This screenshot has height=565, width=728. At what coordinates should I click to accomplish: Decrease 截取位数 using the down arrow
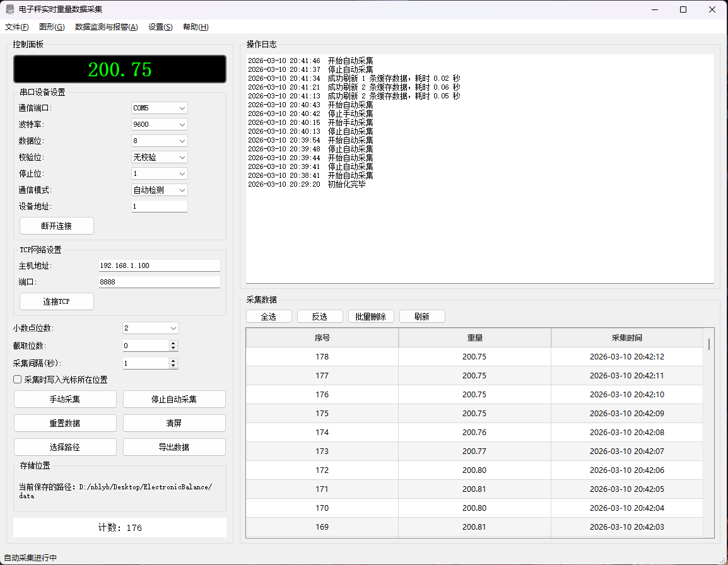pyautogui.click(x=173, y=348)
